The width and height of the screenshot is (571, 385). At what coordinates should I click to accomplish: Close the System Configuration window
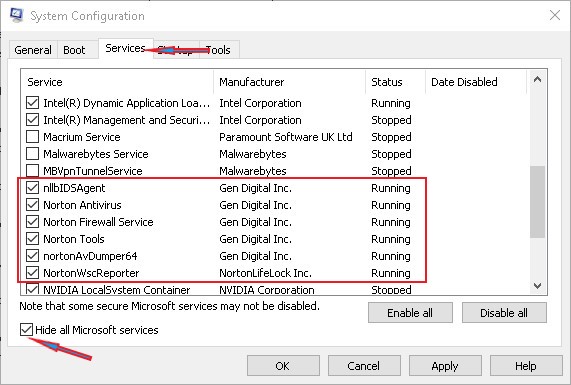click(x=555, y=15)
